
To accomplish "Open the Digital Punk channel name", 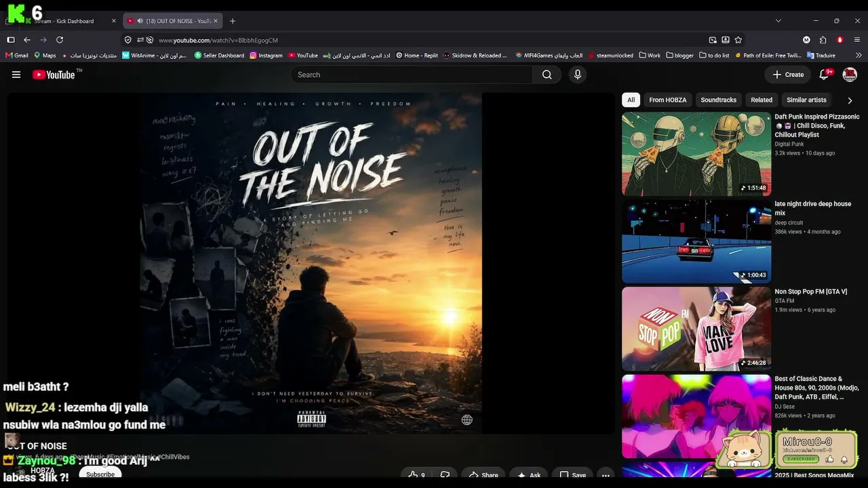I will [x=789, y=144].
